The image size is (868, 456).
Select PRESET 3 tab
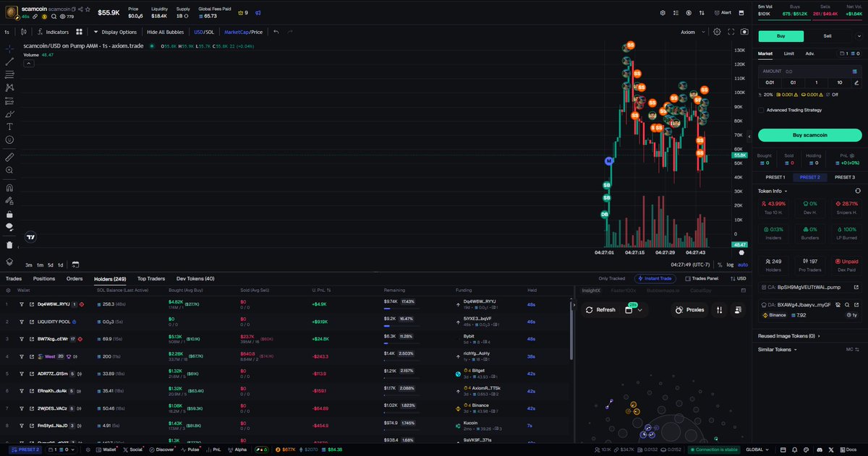tap(844, 177)
